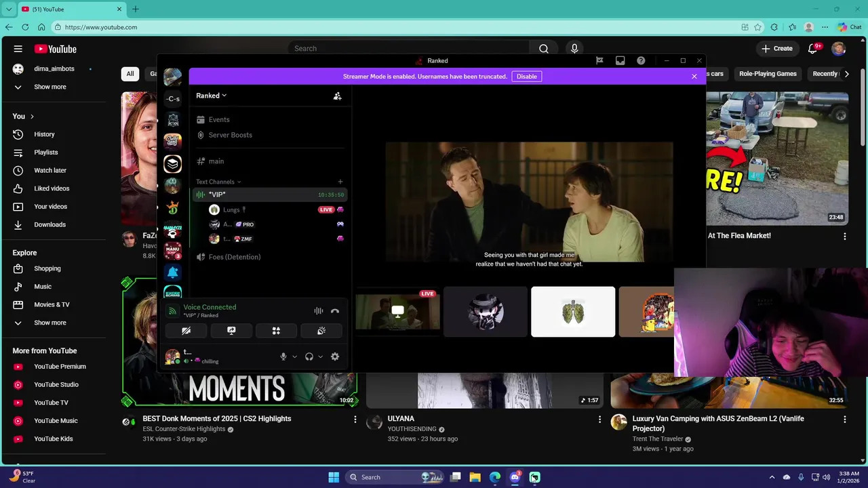Dismiss the Streamer Mode banner
Image resolution: width=868 pixels, height=488 pixels.
tap(694, 77)
